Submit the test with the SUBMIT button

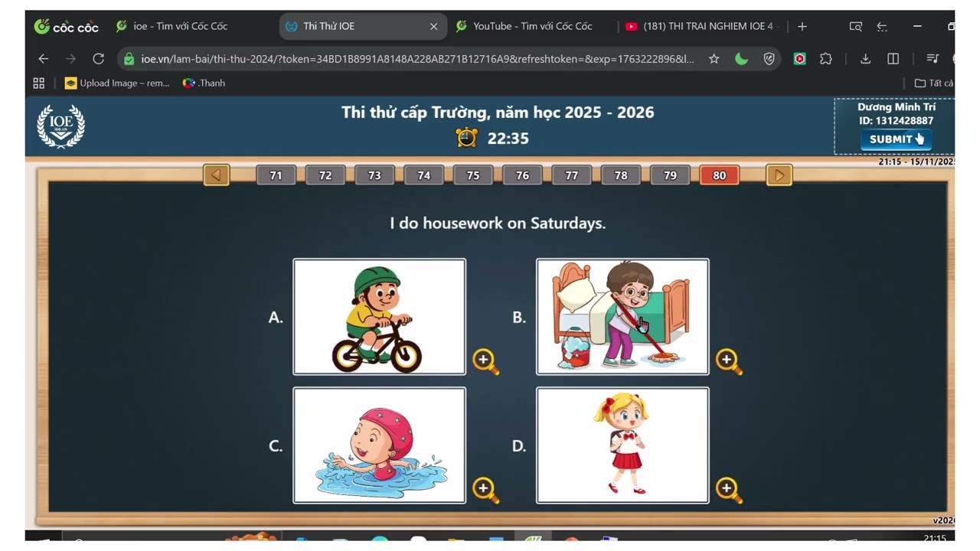[x=896, y=139]
